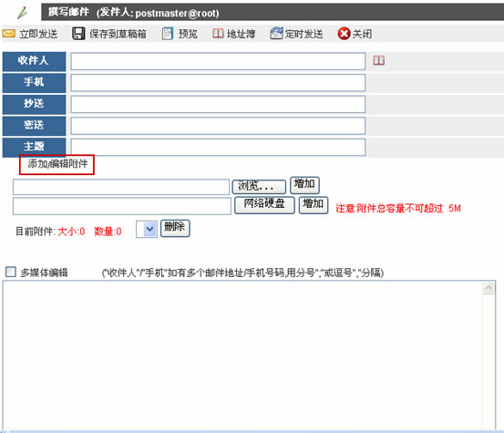Click the message body scrollbar up arrow
Screen dimensions: 504x433
tap(489, 288)
